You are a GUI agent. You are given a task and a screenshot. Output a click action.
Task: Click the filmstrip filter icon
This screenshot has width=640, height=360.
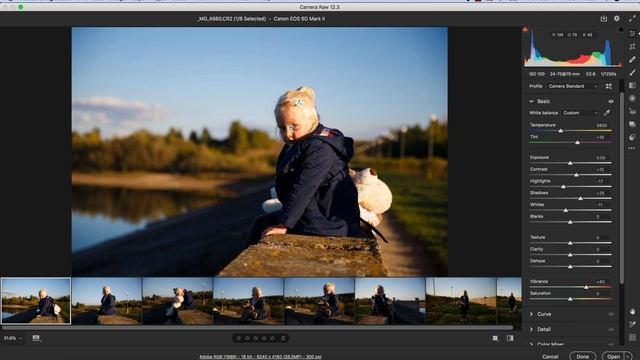click(x=36, y=338)
